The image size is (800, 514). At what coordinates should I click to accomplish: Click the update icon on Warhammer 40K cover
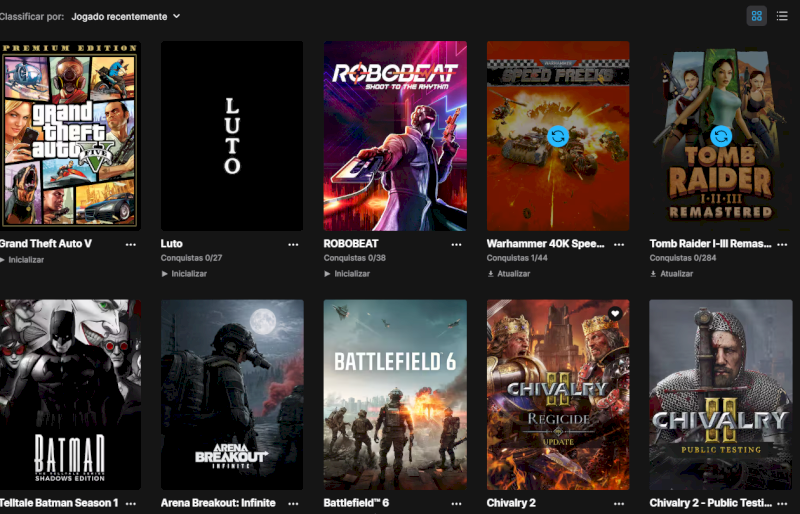tap(558, 136)
